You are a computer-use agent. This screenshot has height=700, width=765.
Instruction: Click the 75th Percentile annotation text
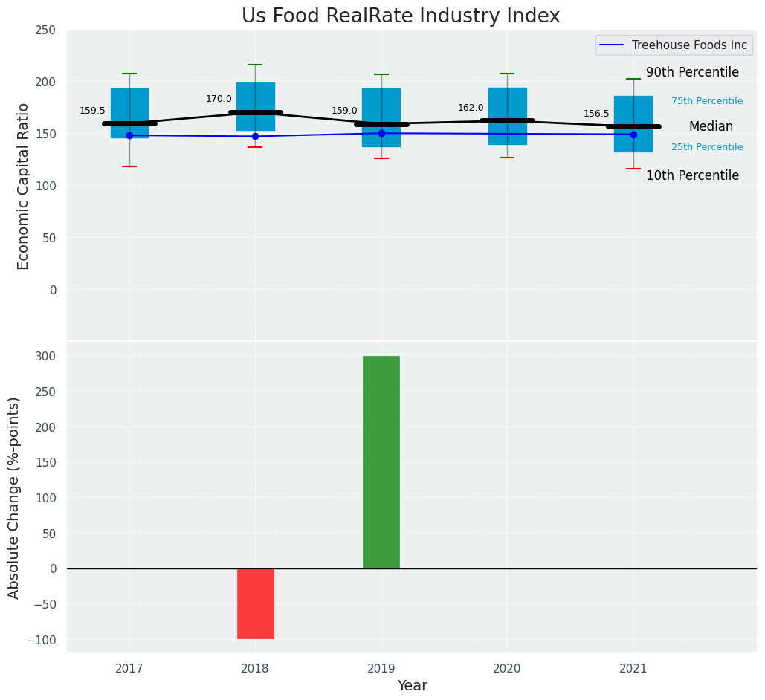click(x=706, y=101)
